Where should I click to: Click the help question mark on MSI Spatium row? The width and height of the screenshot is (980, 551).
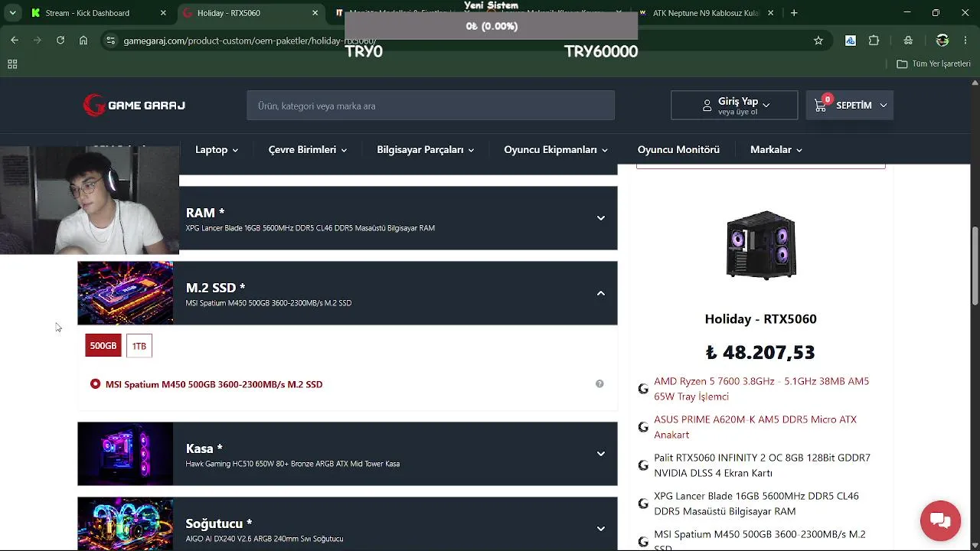click(x=599, y=384)
